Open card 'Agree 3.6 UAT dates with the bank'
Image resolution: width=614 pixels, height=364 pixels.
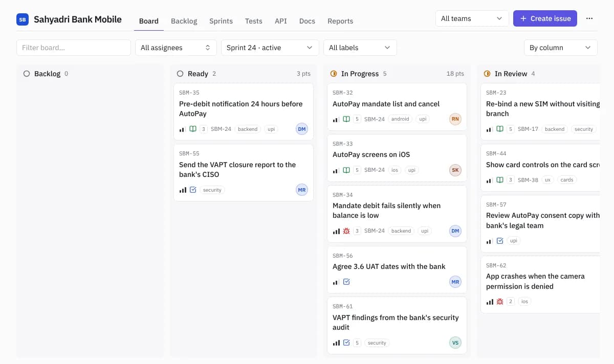click(397, 269)
